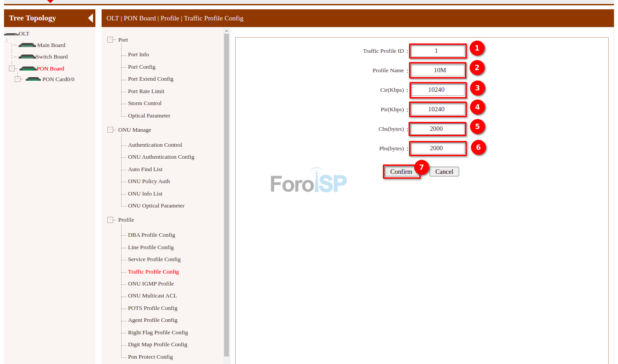Click the Switch Board device icon
The height and width of the screenshot is (364, 618).
click(27, 57)
